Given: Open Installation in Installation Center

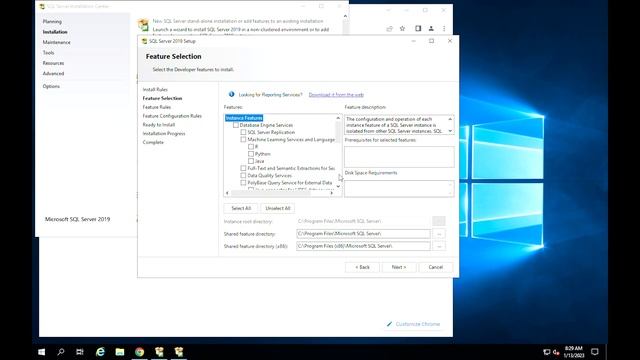Looking at the screenshot, I should [x=55, y=32].
